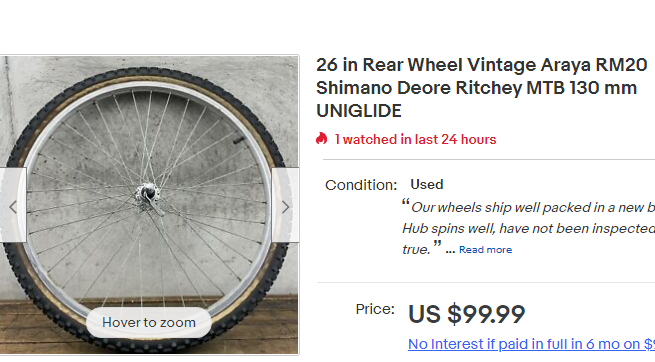Click the 1 watched in last 24 hours text
This screenshot has width=655, height=362.
pos(415,139)
